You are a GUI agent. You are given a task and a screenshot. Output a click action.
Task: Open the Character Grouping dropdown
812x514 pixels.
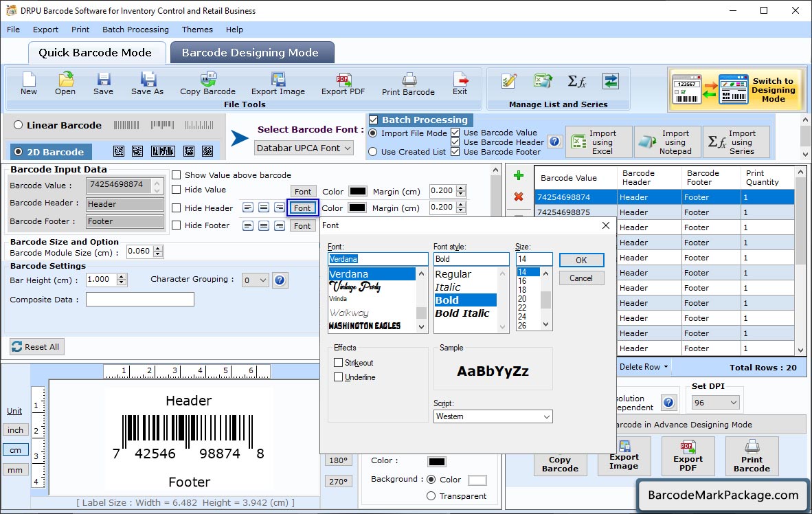point(256,280)
